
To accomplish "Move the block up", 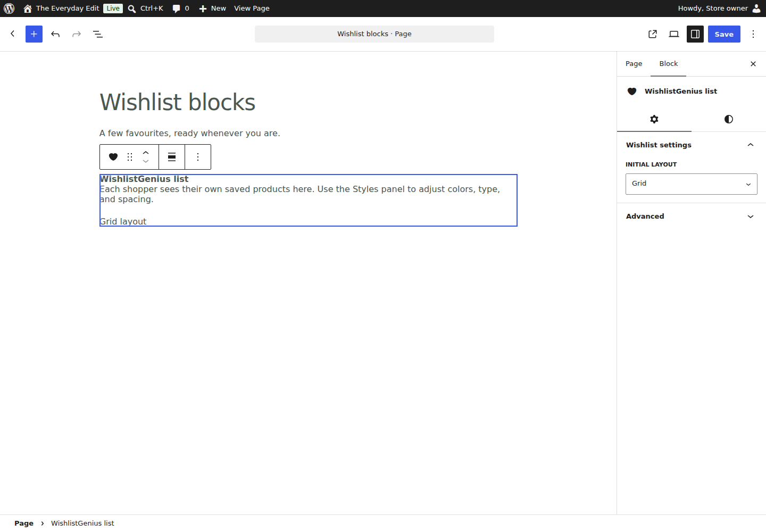I will pos(146,153).
